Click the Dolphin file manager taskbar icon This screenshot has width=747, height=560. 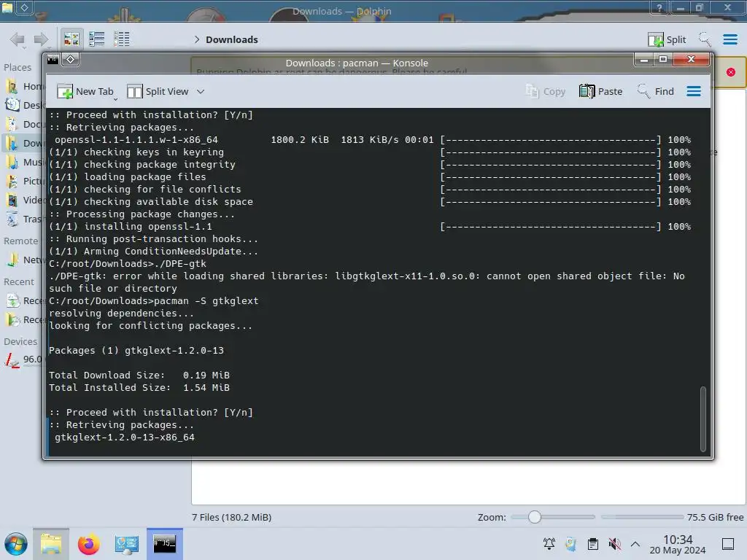51,544
